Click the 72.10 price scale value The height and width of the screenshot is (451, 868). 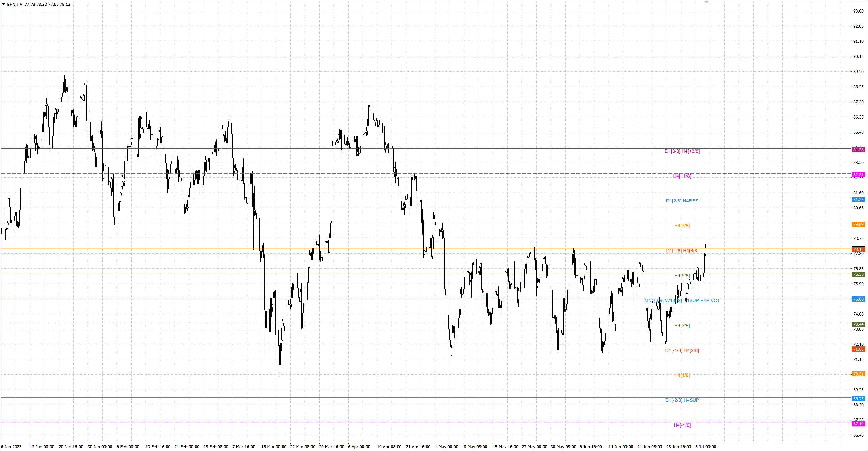coord(858,345)
